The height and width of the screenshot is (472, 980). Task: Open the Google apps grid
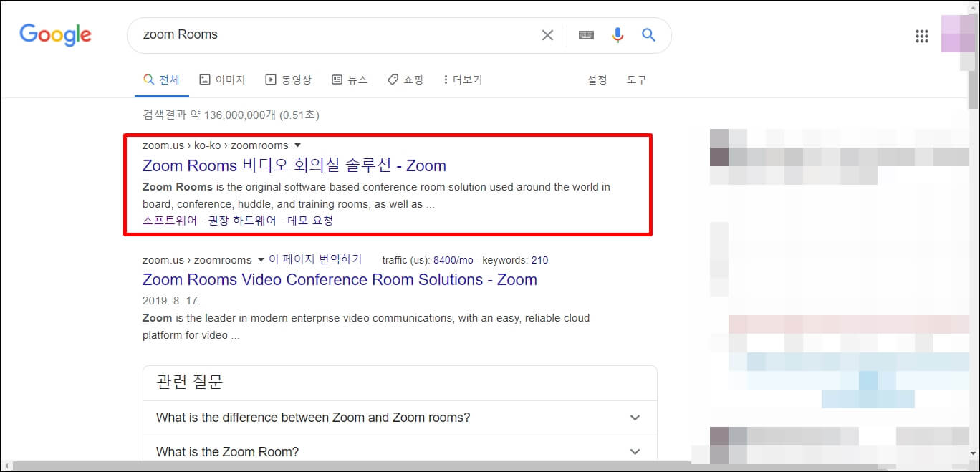pyautogui.click(x=922, y=37)
